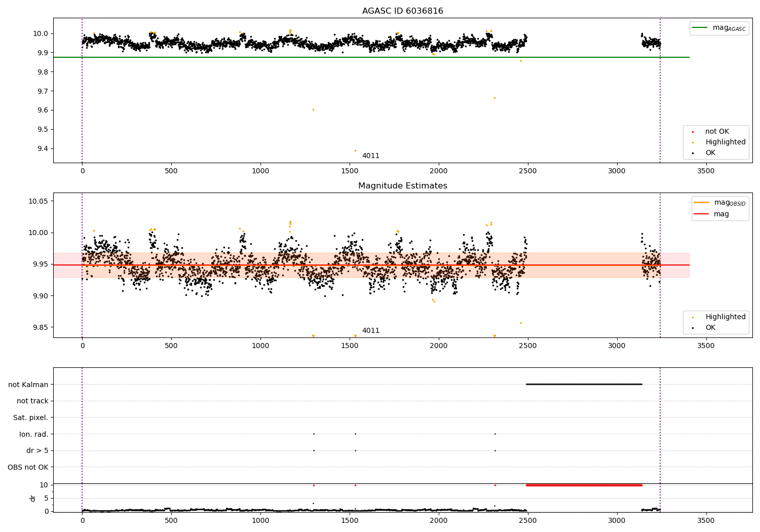Click the black 'not Kalman' flag bar
Screen dimensions: 760x532
click(x=584, y=384)
